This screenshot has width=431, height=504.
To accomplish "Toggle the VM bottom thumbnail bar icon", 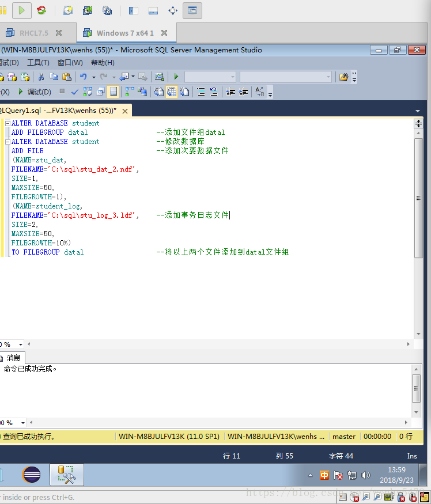I will 153,10.
